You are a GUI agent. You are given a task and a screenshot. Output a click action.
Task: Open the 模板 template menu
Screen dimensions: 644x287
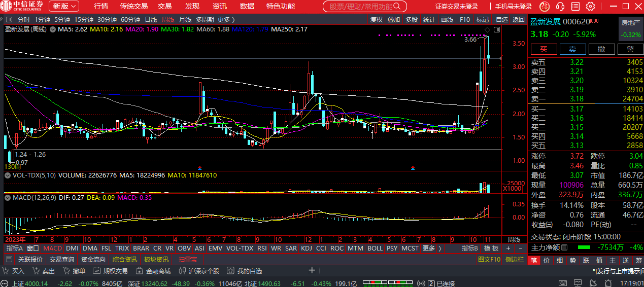(490, 248)
